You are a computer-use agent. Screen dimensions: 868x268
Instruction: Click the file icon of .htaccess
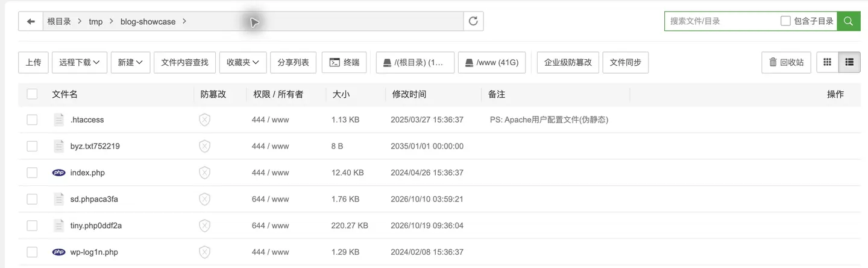click(x=58, y=120)
